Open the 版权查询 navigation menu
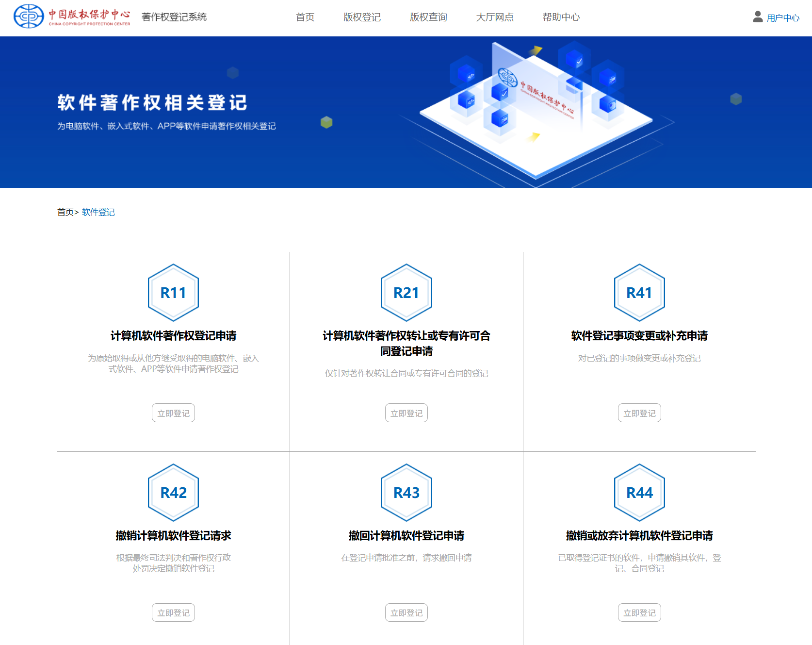The height and width of the screenshot is (645, 812). (x=428, y=17)
